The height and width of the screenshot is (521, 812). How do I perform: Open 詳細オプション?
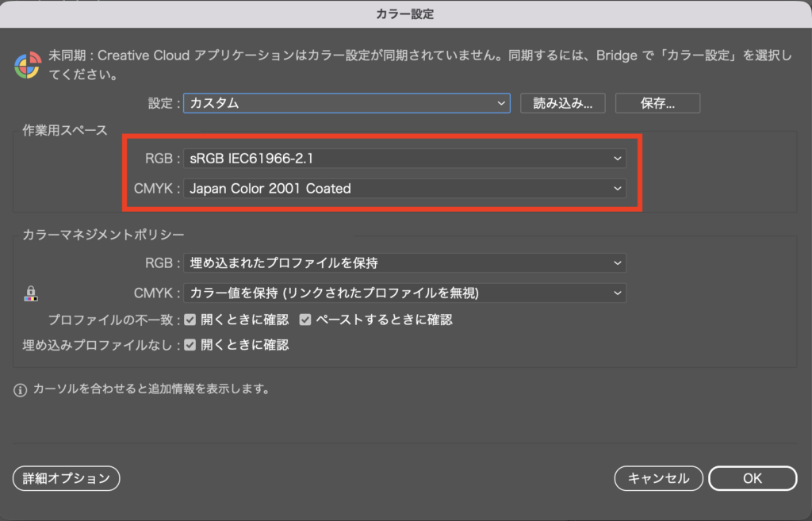click(x=66, y=478)
